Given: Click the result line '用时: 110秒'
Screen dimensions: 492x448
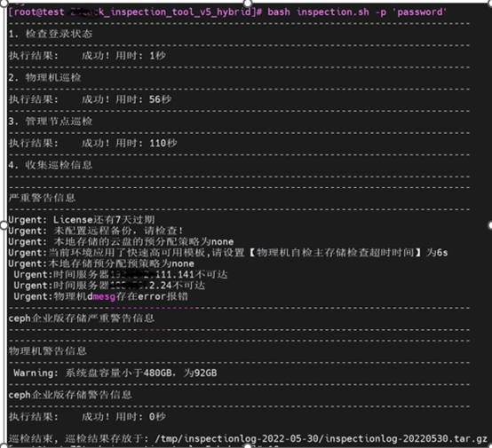Looking at the screenshot, I should point(93,144).
